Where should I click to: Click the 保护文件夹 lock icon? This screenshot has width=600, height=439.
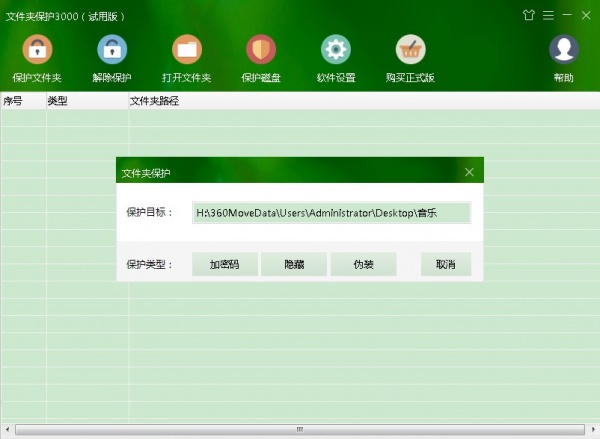(37, 49)
